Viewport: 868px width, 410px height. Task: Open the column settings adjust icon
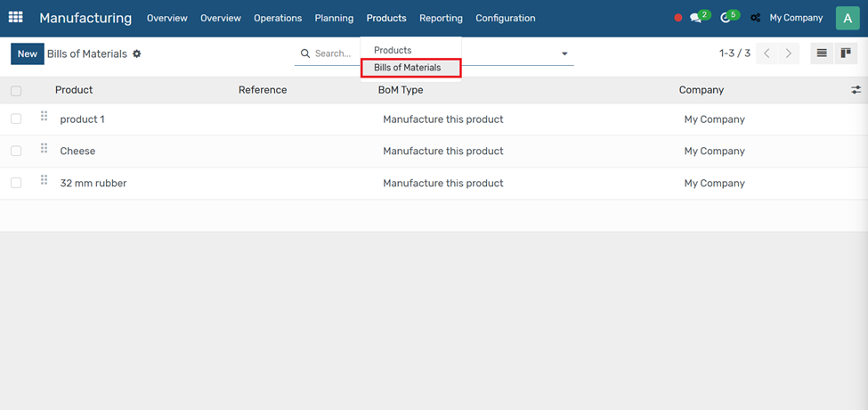856,90
